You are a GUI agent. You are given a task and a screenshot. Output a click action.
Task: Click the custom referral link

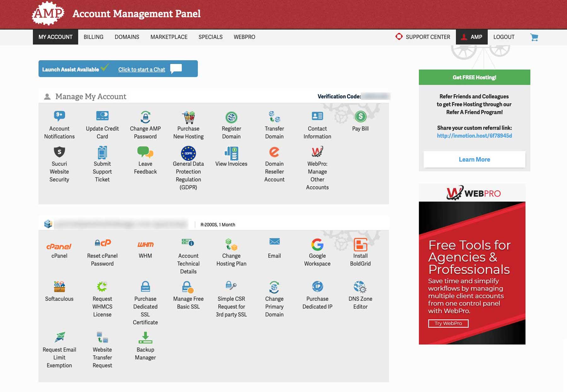474,135
